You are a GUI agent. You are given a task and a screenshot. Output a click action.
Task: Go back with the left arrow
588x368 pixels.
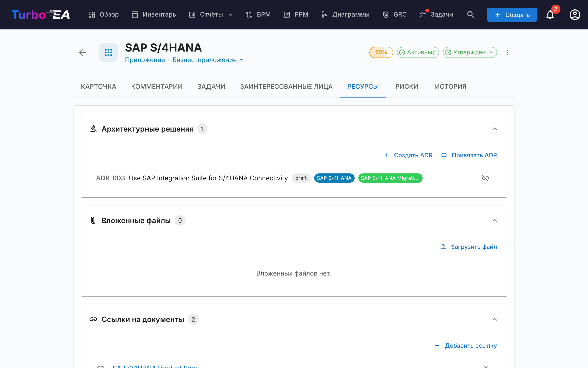[x=83, y=52]
